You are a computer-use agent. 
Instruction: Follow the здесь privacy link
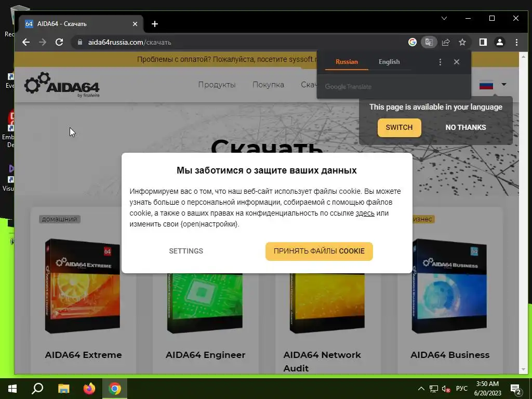(x=365, y=214)
